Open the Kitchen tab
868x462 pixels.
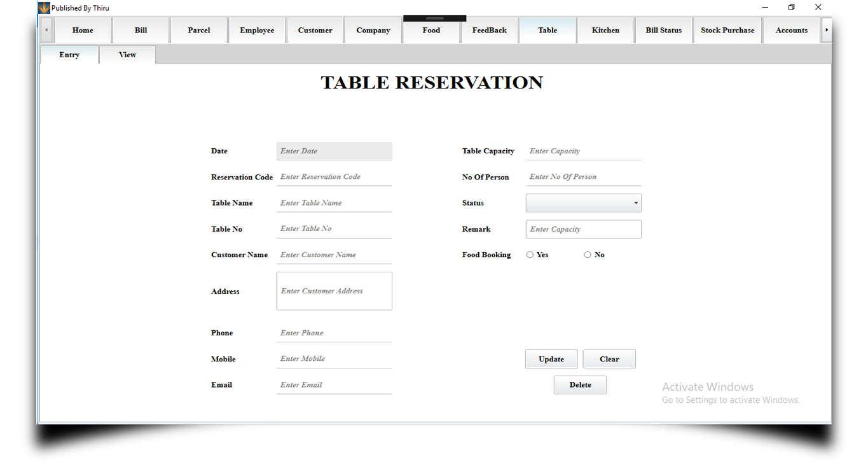[605, 31]
